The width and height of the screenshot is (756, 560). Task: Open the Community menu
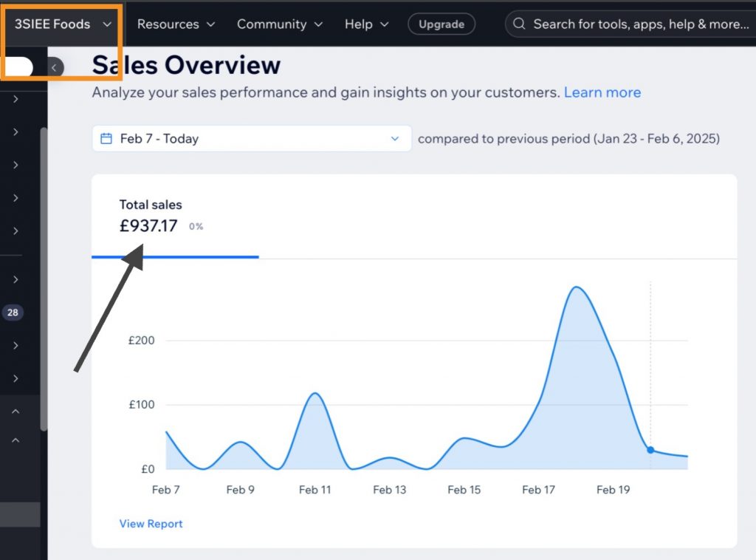279,24
